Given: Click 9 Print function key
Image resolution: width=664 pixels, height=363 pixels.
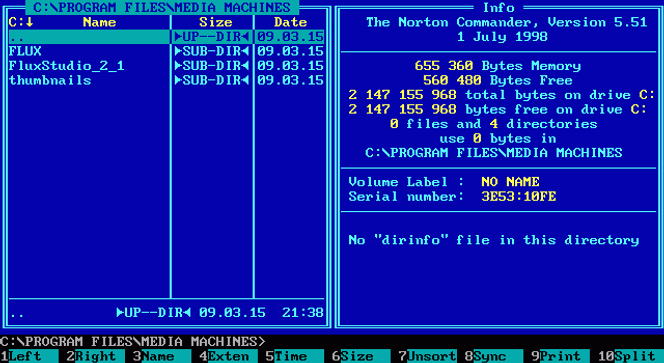Looking at the screenshot, I should tap(560, 356).
